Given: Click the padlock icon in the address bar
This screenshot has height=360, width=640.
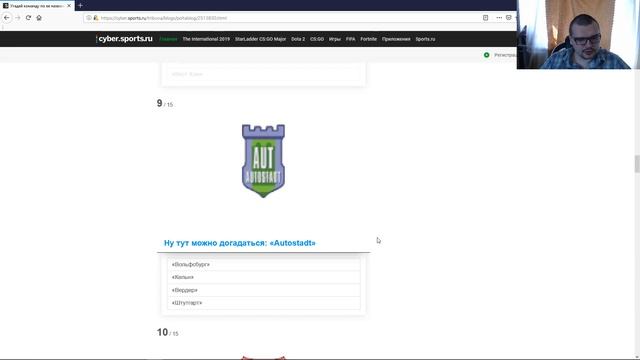Looking at the screenshot, I should (96, 18).
